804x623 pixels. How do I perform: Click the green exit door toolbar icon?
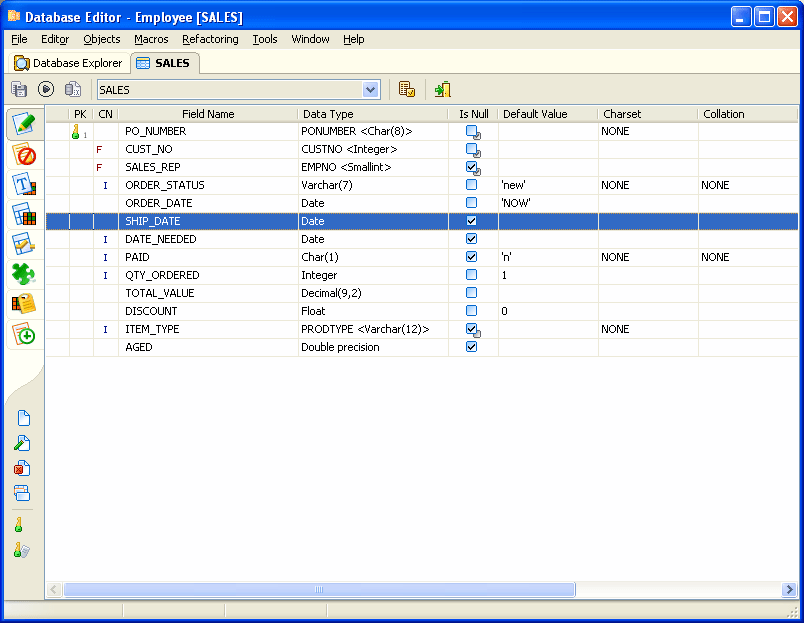point(442,90)
